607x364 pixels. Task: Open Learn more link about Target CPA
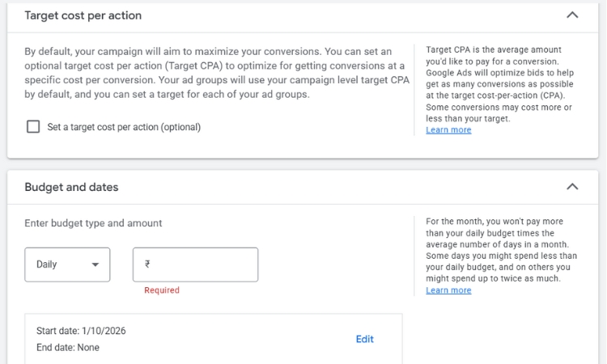click(448, 130)
